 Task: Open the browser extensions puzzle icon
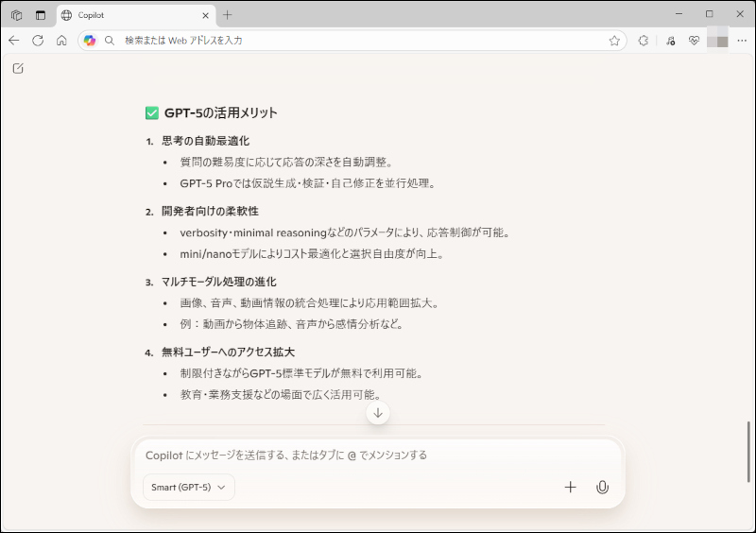click(x=644, y=41)
